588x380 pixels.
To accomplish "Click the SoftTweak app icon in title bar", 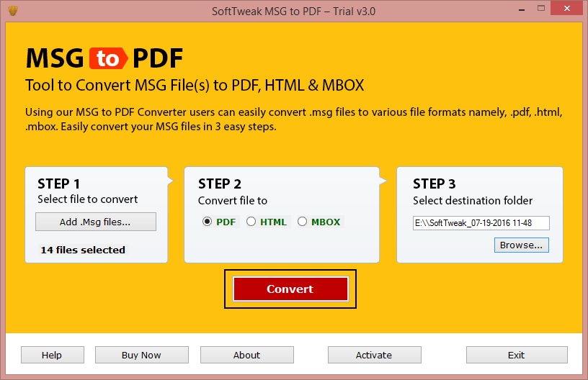I will pos(13,11).
